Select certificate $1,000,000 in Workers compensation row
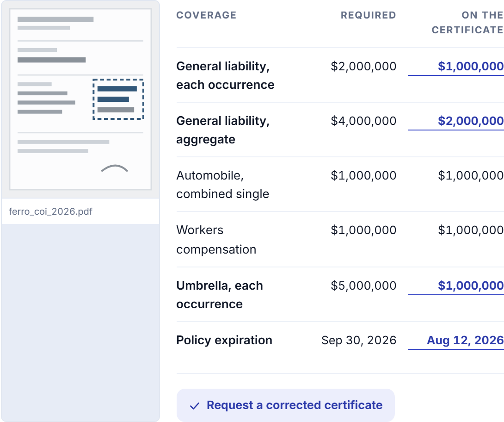 tap(471, 230)
